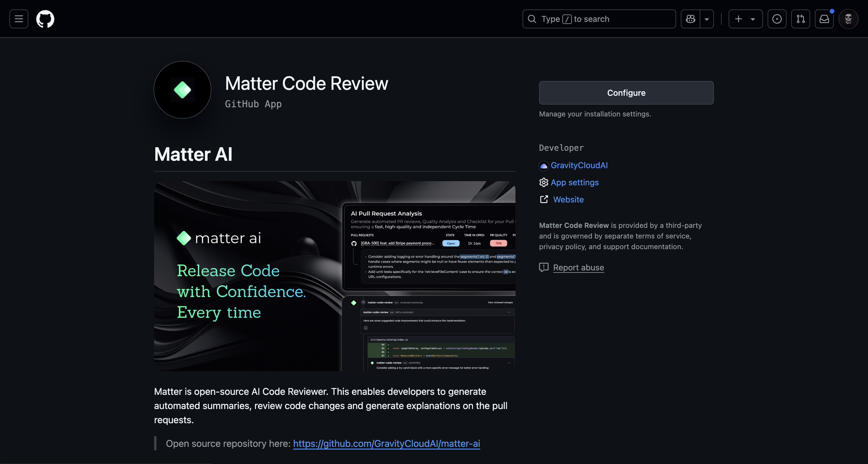
Task: Go to GitHub homepage via Octocat logo
Action: click(x=45, y=19)
